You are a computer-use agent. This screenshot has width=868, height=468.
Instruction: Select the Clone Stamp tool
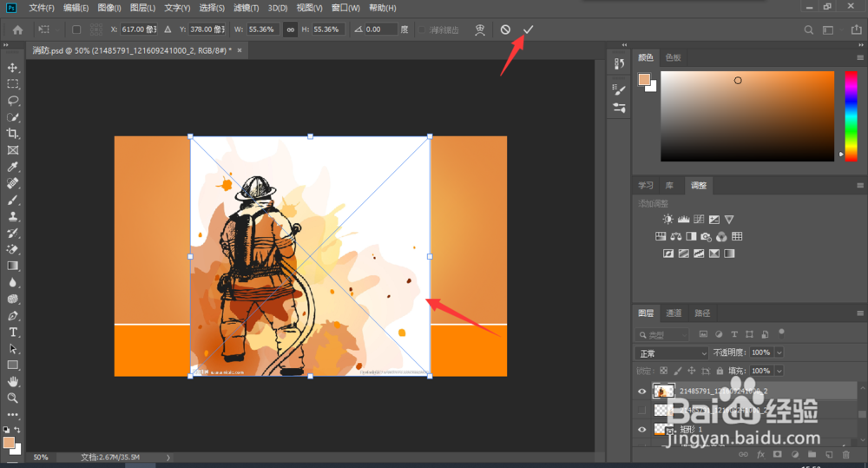click(x=13, y=216)
